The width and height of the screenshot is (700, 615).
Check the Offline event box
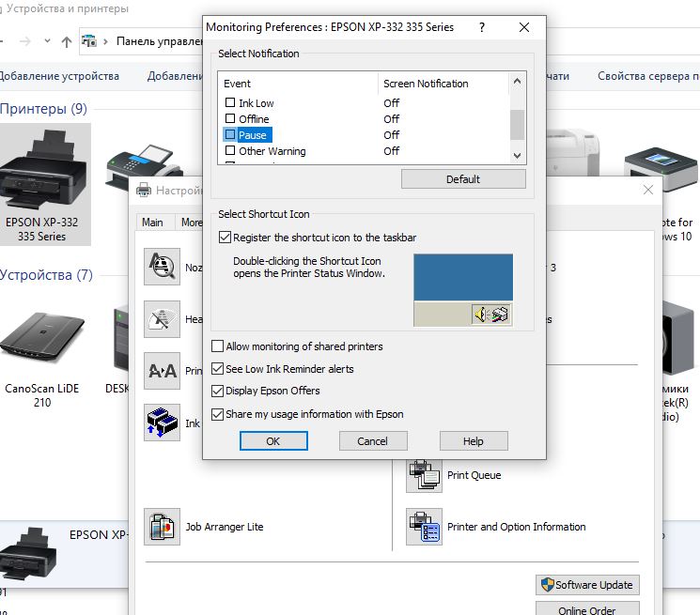click(230, 118)
